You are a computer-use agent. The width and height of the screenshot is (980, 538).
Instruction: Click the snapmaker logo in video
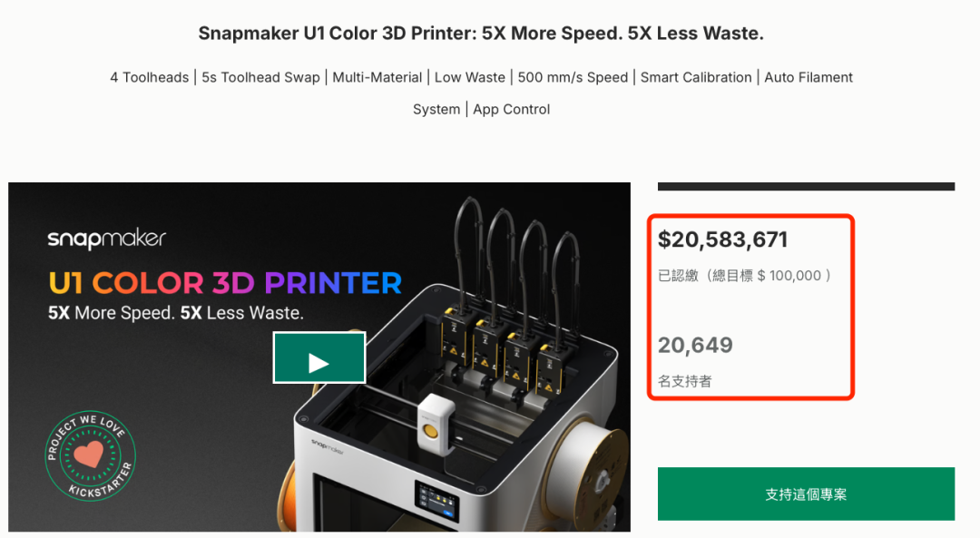107,238
